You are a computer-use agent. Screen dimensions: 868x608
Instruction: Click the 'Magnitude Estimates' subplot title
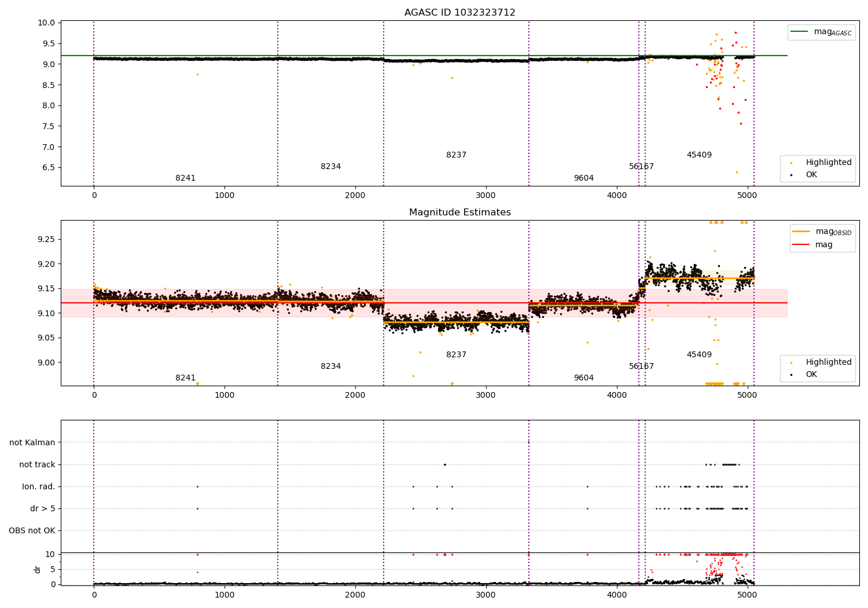coord(459,213)
